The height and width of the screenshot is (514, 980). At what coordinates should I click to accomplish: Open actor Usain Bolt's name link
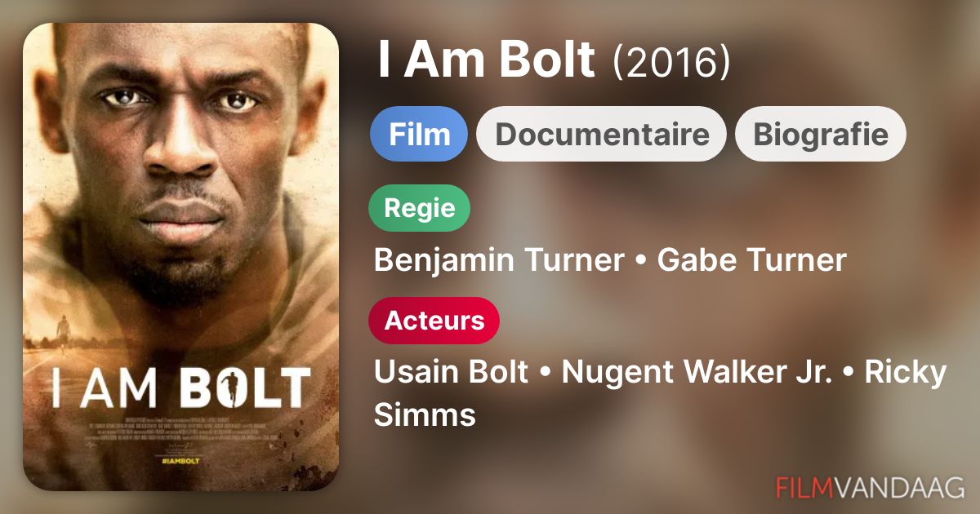[x=451, y=372]
